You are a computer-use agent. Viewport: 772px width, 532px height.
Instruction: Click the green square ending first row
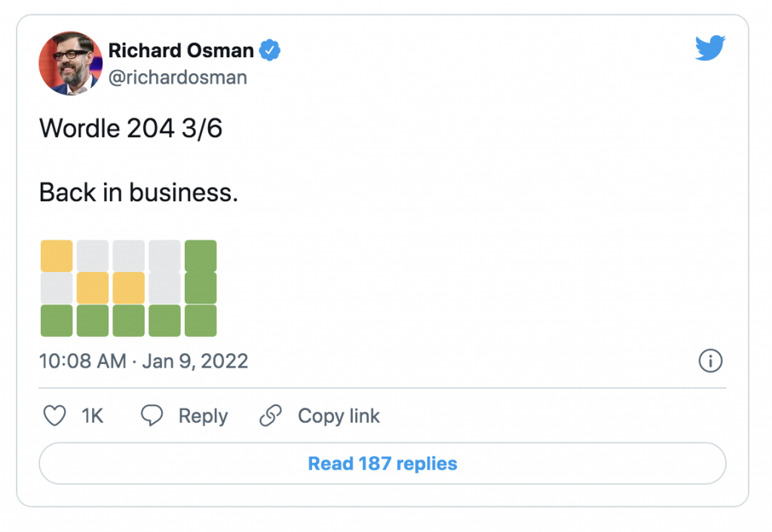tap(201, 256)
